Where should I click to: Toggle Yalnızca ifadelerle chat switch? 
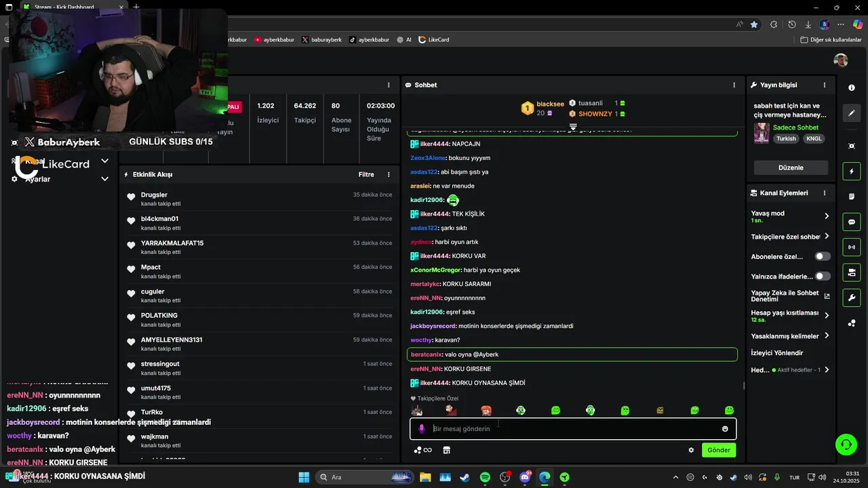point(823,277)
